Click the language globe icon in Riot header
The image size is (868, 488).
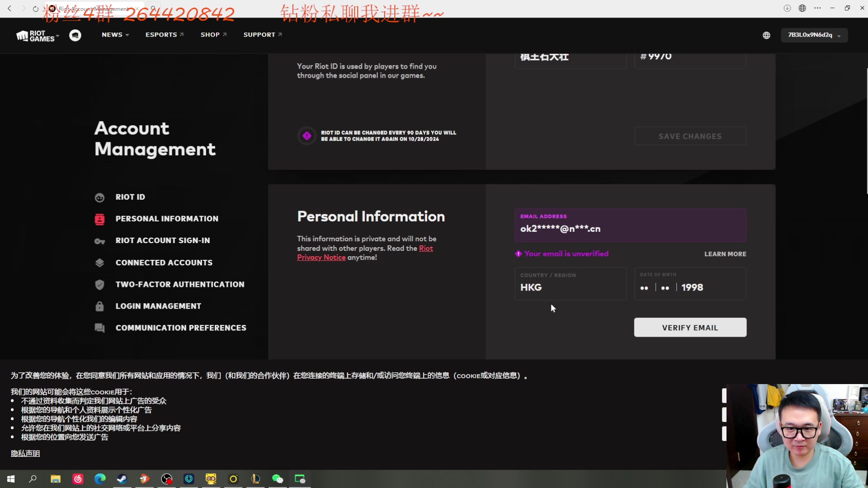coord(766,35)
